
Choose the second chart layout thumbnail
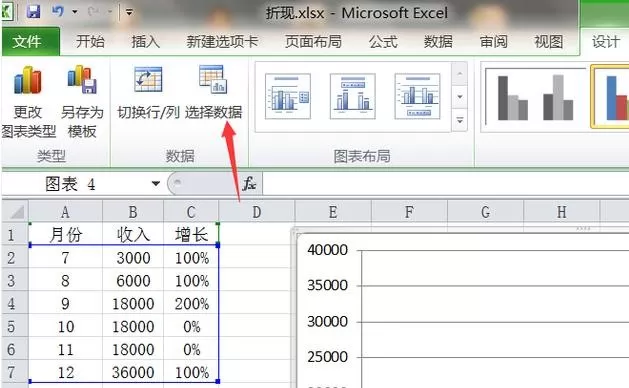[353, 96]
